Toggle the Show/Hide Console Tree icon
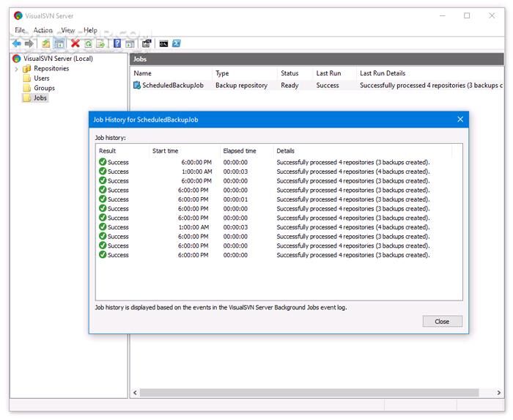This screenshot has height=420, width=513. 59,43
